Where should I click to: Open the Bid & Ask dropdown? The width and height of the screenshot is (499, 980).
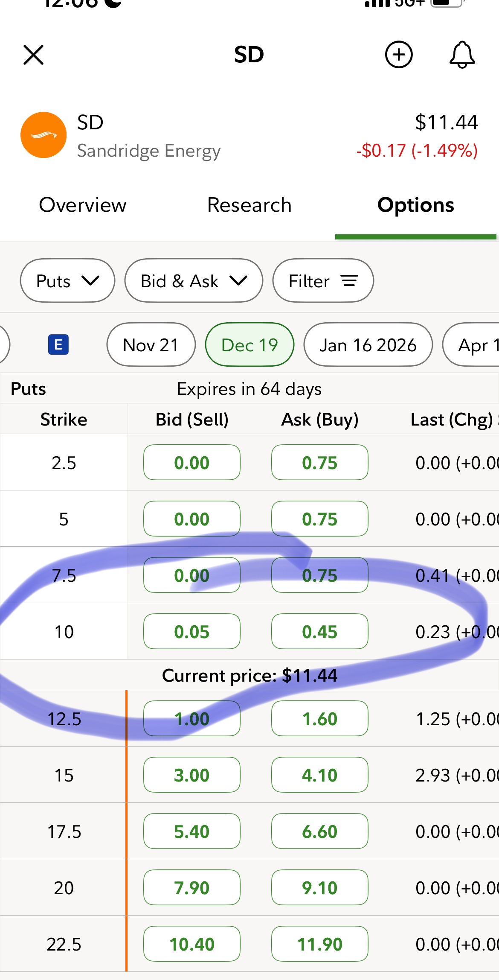(x=194, y=280)
